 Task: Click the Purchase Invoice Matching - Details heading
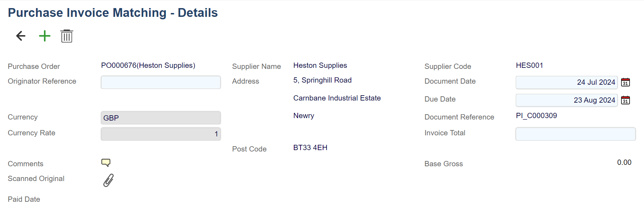(x=113, y=13)
